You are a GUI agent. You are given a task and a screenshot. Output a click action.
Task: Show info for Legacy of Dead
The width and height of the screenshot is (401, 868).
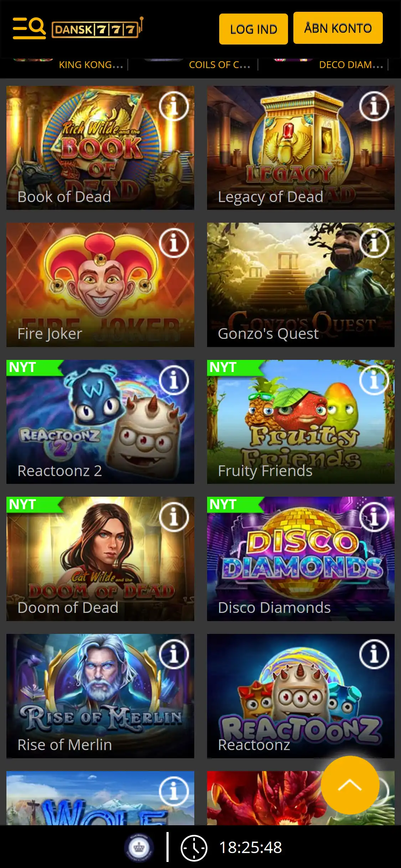click(x=374, y=106)
